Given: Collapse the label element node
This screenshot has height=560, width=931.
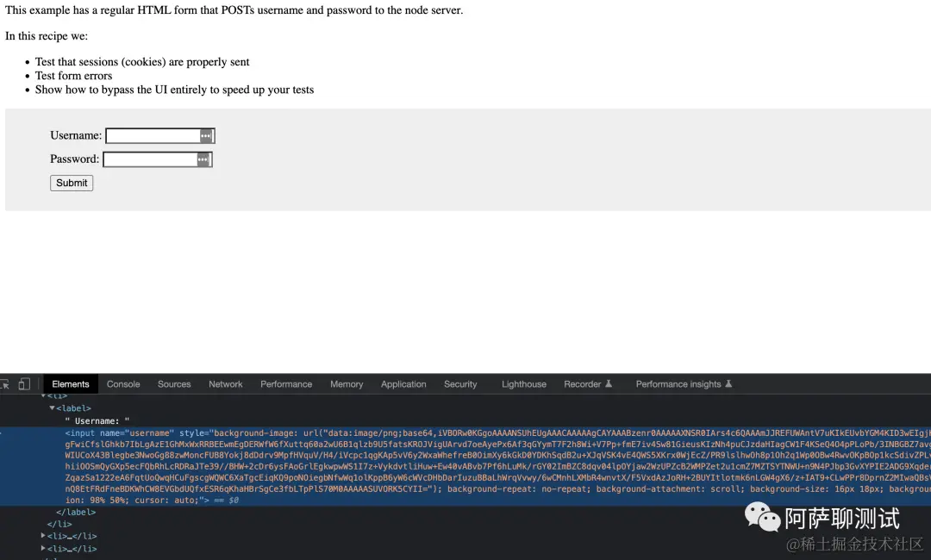Looking at the screenshot, I should click(x=52, y=408).
